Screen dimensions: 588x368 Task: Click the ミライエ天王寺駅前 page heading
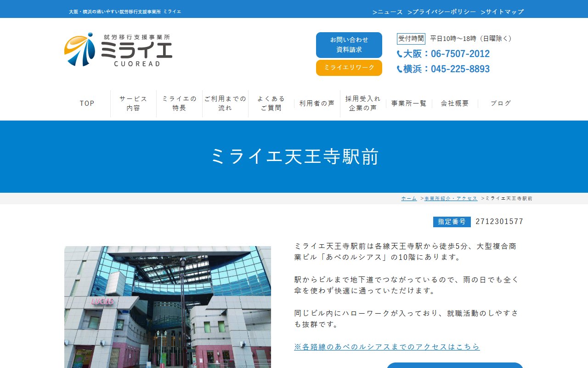294,157
